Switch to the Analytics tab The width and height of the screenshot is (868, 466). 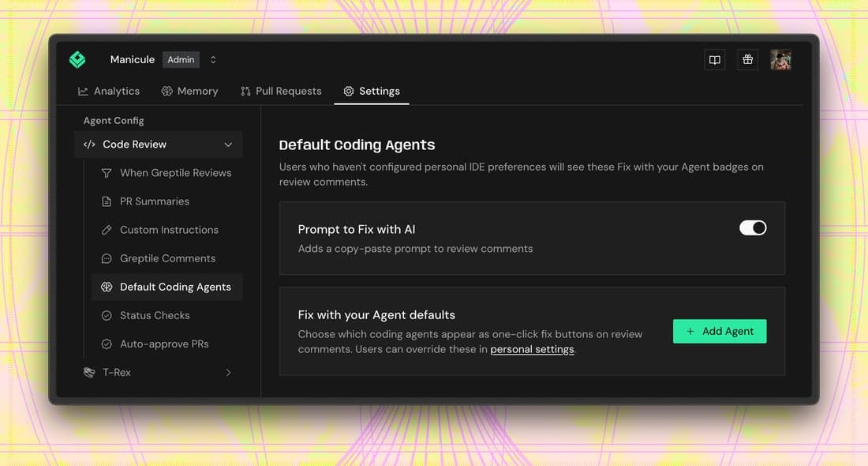109,91
